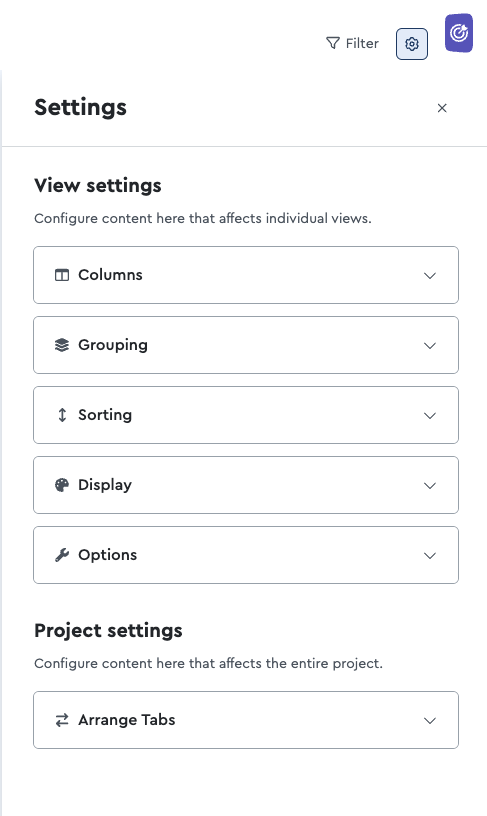The image size is (487, 816).
Task: Click the funnel Filter icon
Action: coord(332,43)
